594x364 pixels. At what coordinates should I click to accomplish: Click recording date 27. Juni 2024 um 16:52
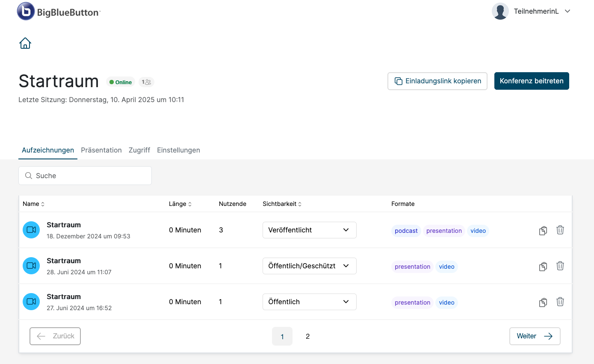pyautogui.click(x=79, y=308)
